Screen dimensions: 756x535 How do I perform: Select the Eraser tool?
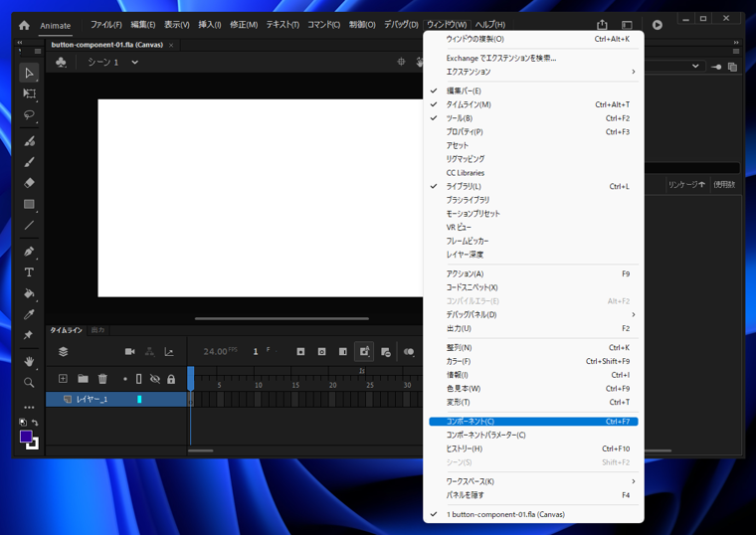tap(29, 183)
